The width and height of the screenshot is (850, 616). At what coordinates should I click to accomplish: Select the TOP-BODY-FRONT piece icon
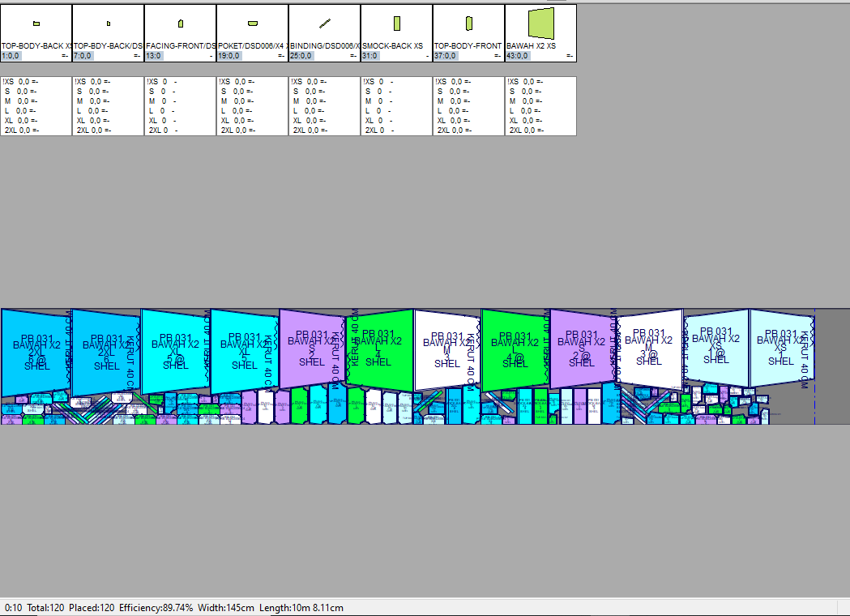[468, 23]
